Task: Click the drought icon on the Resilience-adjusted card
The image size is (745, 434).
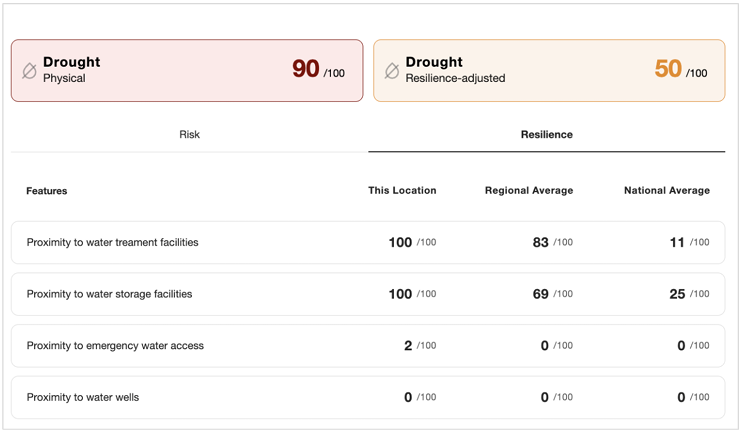Action: point(392,71)
